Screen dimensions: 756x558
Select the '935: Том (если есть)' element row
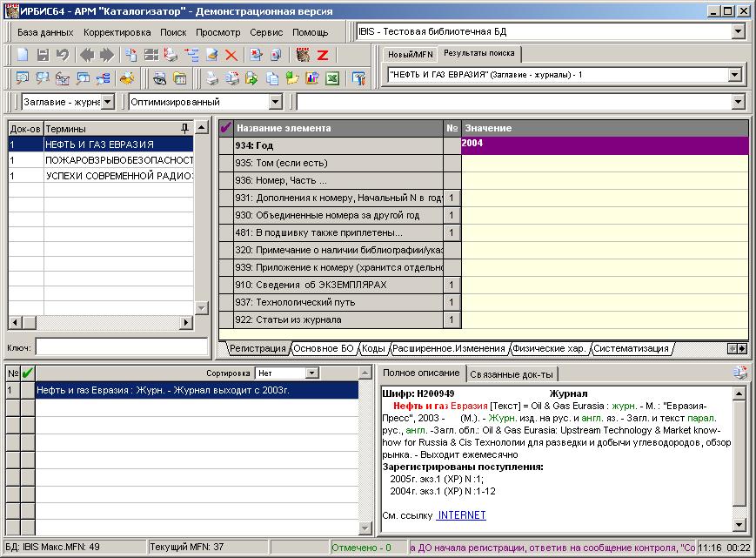(x=338, y=163)
